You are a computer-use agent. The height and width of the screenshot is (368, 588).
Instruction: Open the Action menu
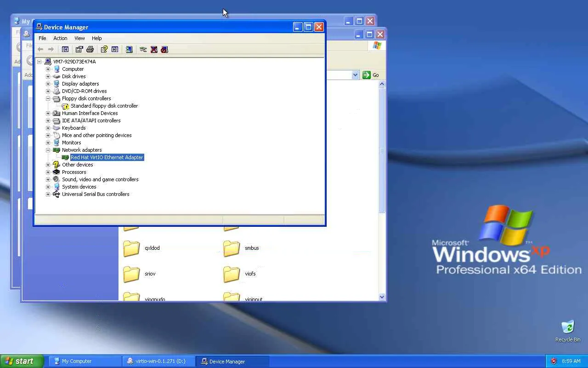coord(60,38)
